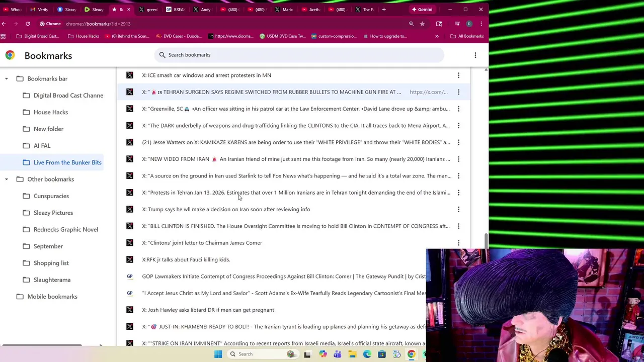
Task: Show hidden bookmarks bar items chevron
Action: click(x=437, y=36)
